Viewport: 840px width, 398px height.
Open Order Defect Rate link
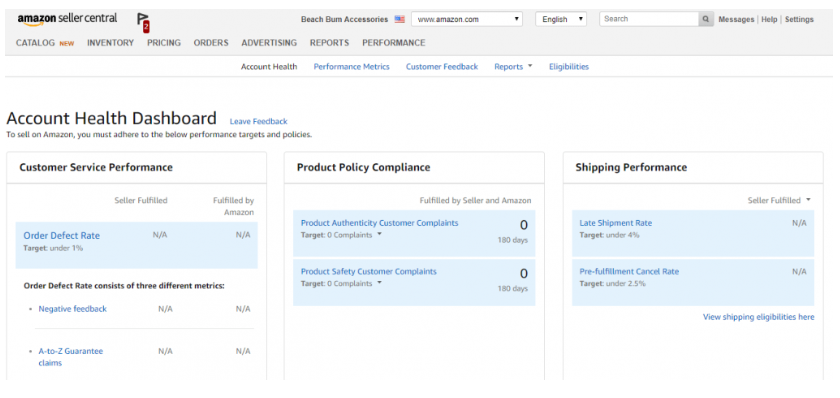click(x=62, y=236)
